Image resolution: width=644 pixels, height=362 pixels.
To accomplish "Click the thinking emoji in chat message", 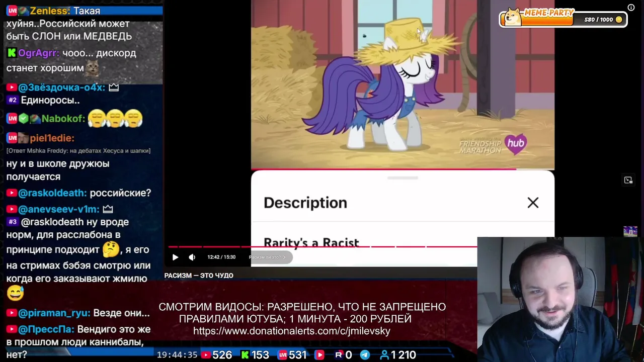I will pyautogui.click(x=111, y=249).
